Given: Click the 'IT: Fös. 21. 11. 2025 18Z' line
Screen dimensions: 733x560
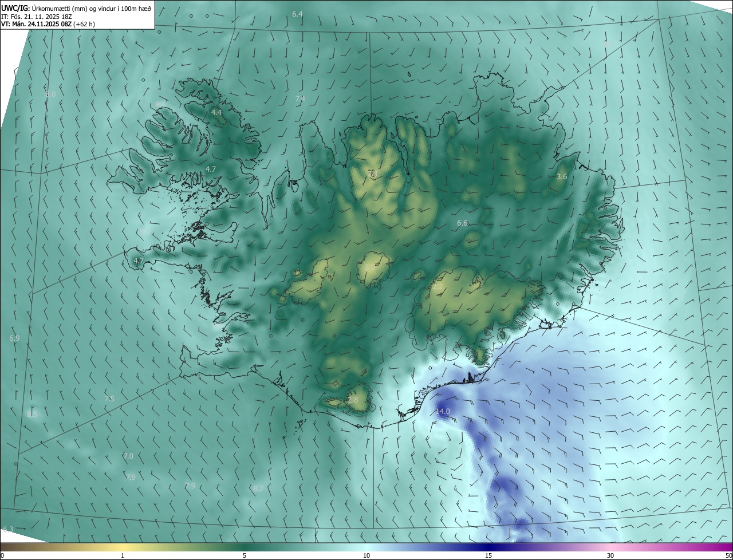Looking at the screenshot, I should point(36,16).
